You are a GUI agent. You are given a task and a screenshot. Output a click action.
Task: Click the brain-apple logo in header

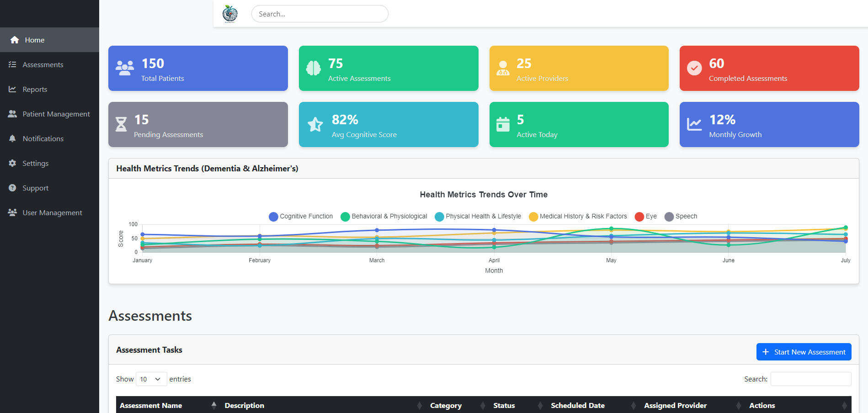click(x=230, y=14)
